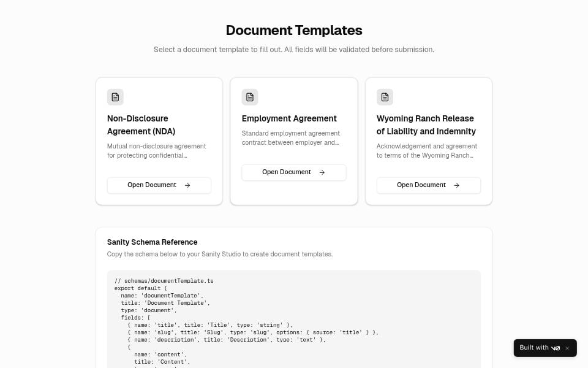Viewport: 588px width, 368px height.
Task: Click the Wyoming Ranch Release of Liability title
Action: pos(426,125)
